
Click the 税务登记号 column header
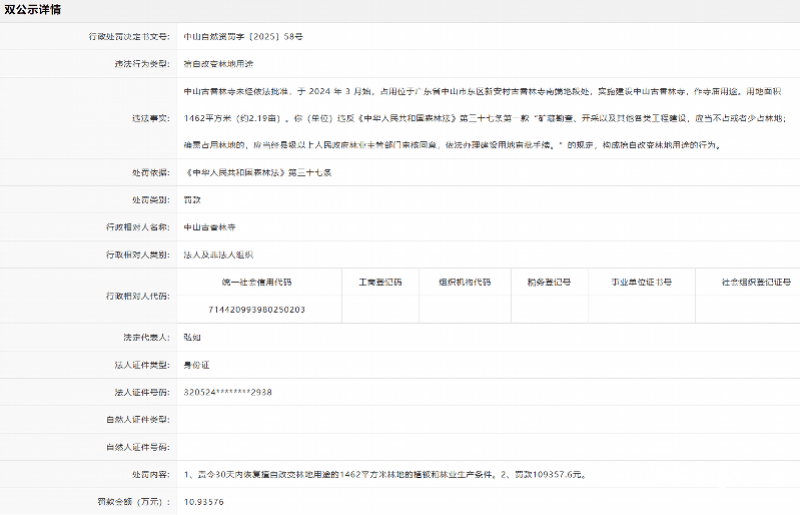(x=549, y=282)
